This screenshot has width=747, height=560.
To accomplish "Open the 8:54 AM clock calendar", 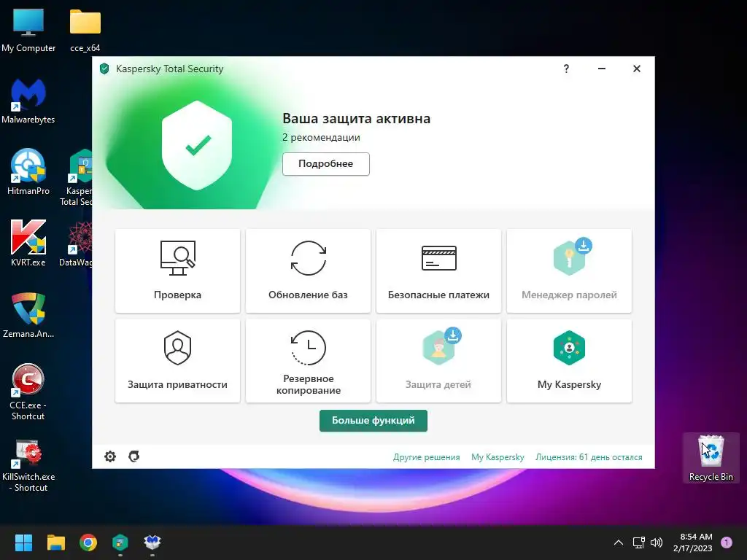I will pyautogui.click(x=693, y=542).
